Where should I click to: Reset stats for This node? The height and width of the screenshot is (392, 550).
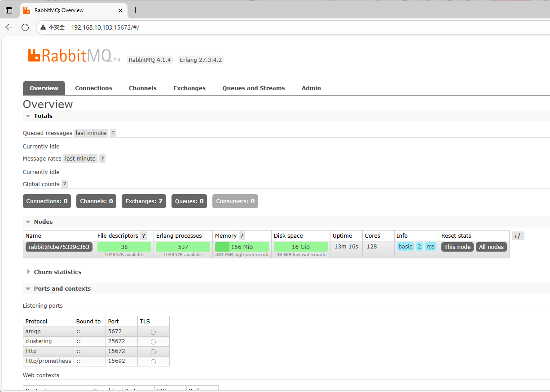click(458, 247)
